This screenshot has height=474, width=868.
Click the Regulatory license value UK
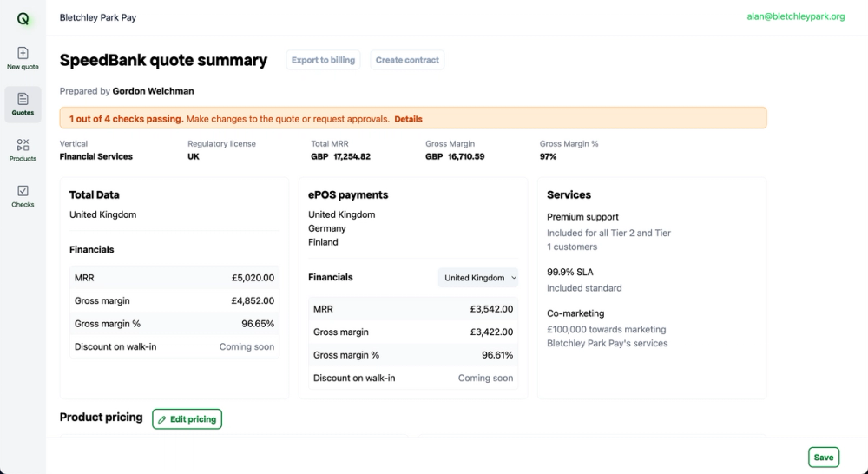point(194,157)
